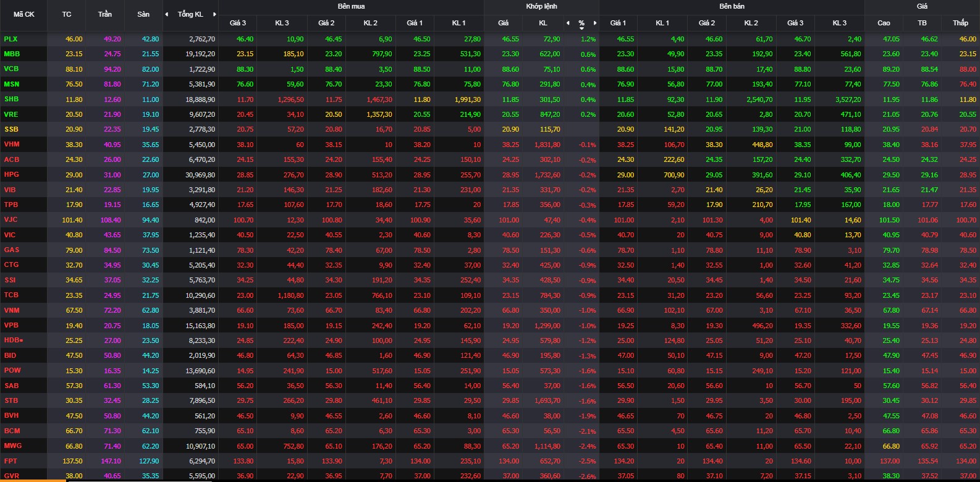Select the TPB ticker
The width and height of the screenshot is (980, 482).
11,205
